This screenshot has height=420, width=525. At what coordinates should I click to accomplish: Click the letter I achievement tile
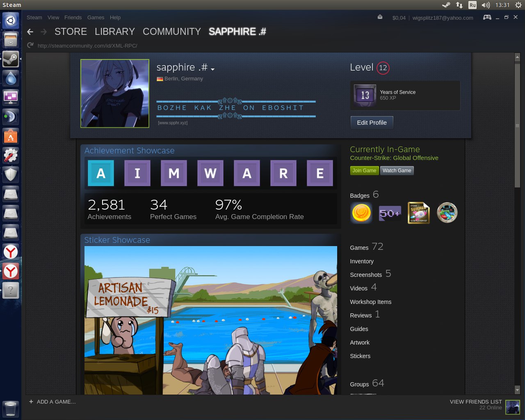(137, 173)
